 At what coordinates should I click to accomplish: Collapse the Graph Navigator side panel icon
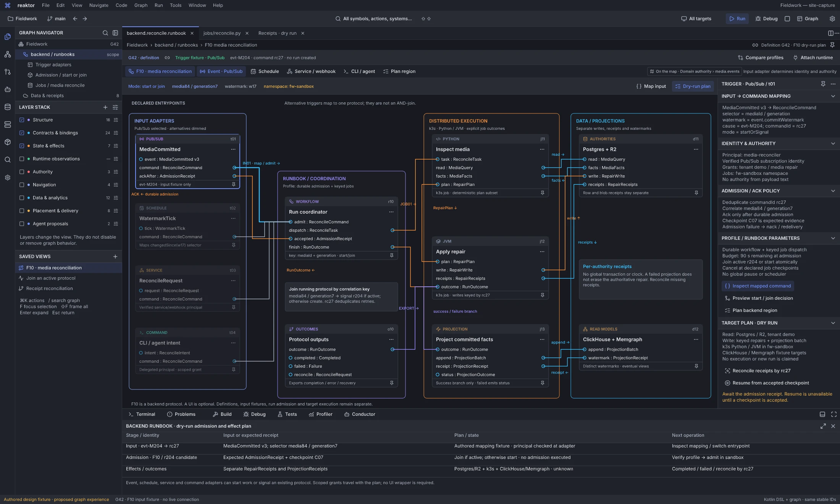click(x=115, y=33)
